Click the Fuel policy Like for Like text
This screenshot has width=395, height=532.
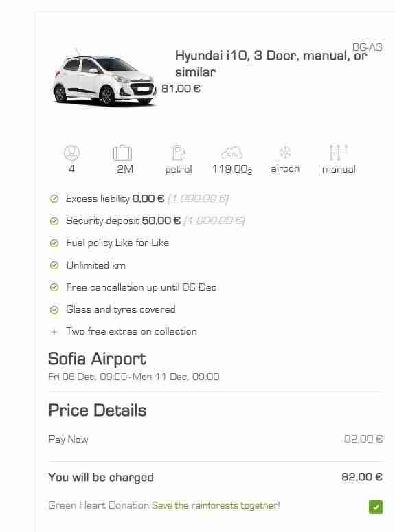[x=117, y=243]
